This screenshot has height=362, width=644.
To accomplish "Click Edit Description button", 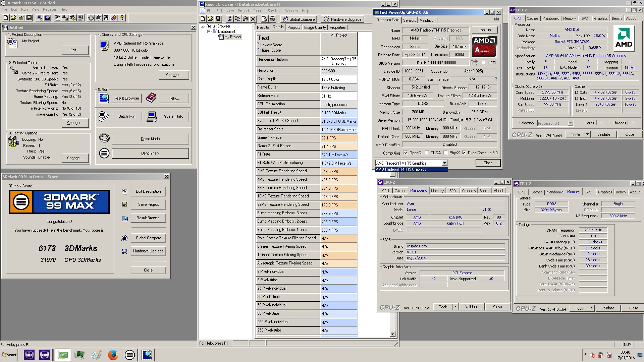I will pyautogui.click(x=148, y=191).
